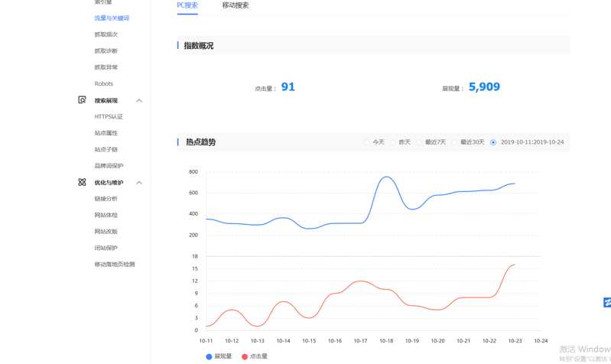Click the 展现量 value 5,909
This screenshot has height=364, width=611.
[x=484, y=86]
